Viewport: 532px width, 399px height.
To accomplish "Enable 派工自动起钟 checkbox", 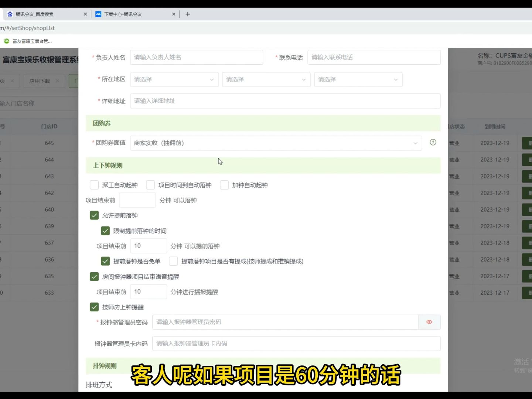I will coord(94,185).
